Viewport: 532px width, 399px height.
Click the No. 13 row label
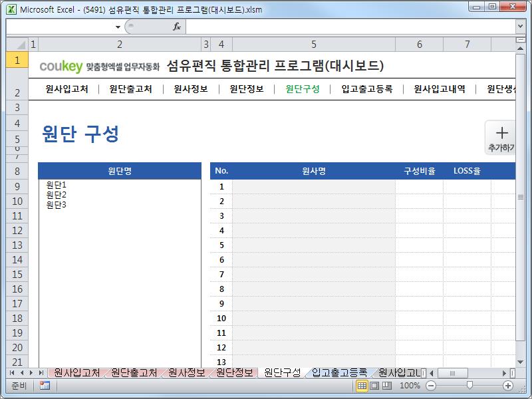tap(221, 362)
